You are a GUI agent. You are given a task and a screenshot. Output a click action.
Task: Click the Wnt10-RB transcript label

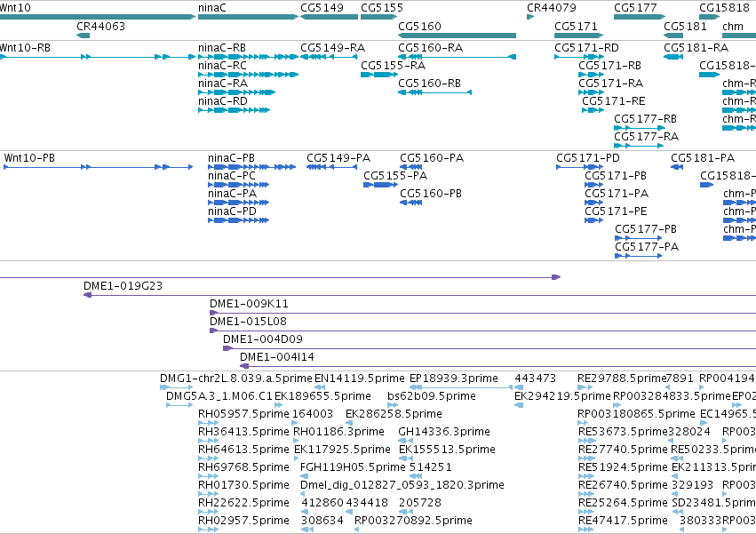(x=25, y=48)
